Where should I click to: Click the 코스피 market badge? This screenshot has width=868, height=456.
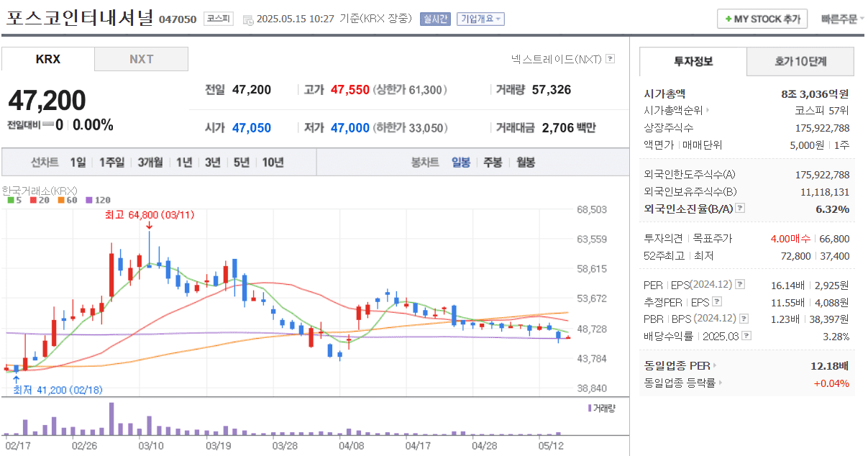[x=218, y=19]
